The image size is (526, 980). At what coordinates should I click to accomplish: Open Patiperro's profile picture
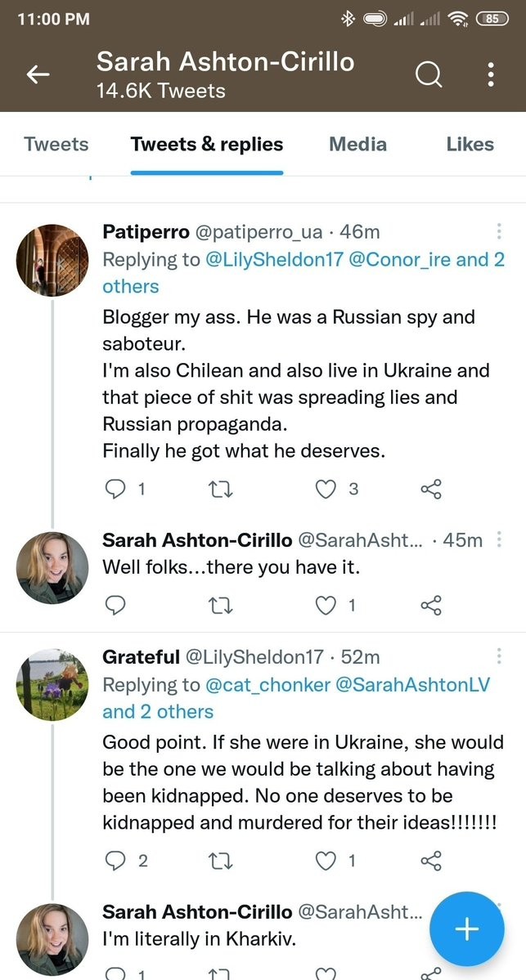[x=52, y=260]
